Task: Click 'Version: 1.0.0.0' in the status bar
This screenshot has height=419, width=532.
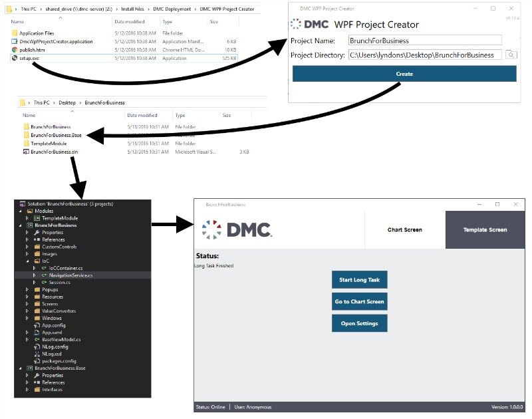Action: coord(507,407)
